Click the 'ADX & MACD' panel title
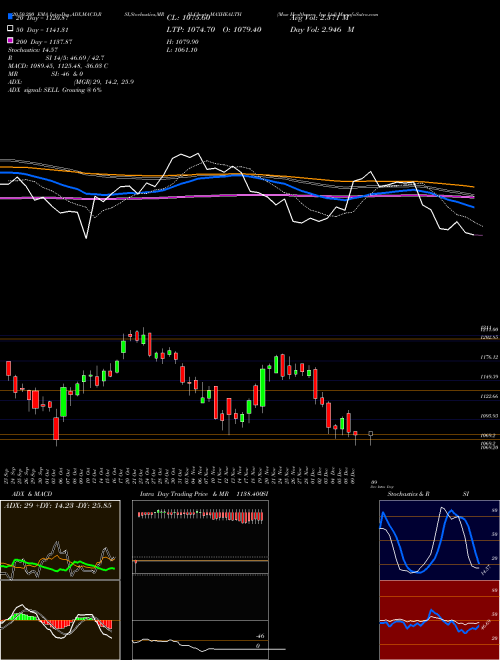 (x=30, y=494)
